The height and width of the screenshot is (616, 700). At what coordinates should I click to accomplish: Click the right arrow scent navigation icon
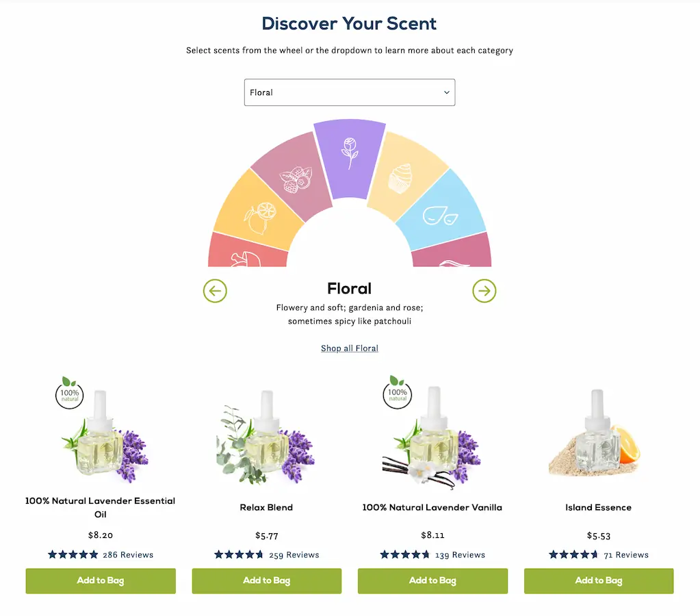pyautogui.click(x=484, y=291)
